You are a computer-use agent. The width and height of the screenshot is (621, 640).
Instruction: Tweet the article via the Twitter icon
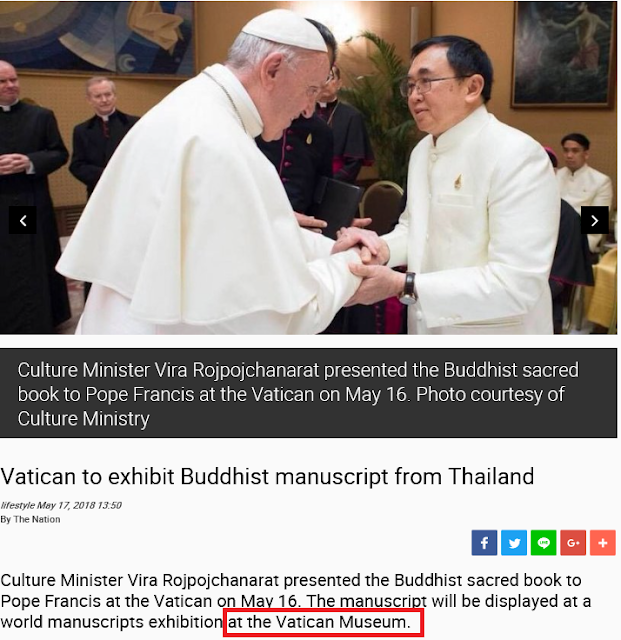[x=514, y=542]
